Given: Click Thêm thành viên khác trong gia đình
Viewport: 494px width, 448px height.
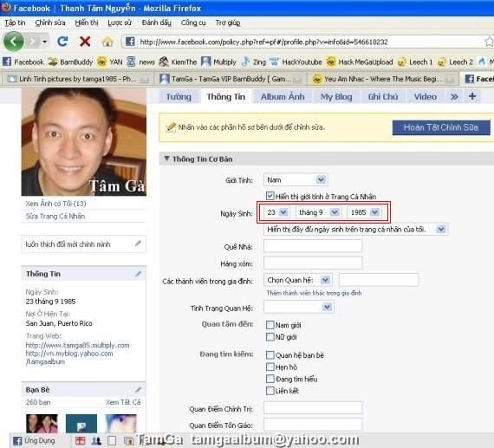Looking at the screenshot, I should tap(314, 293).
